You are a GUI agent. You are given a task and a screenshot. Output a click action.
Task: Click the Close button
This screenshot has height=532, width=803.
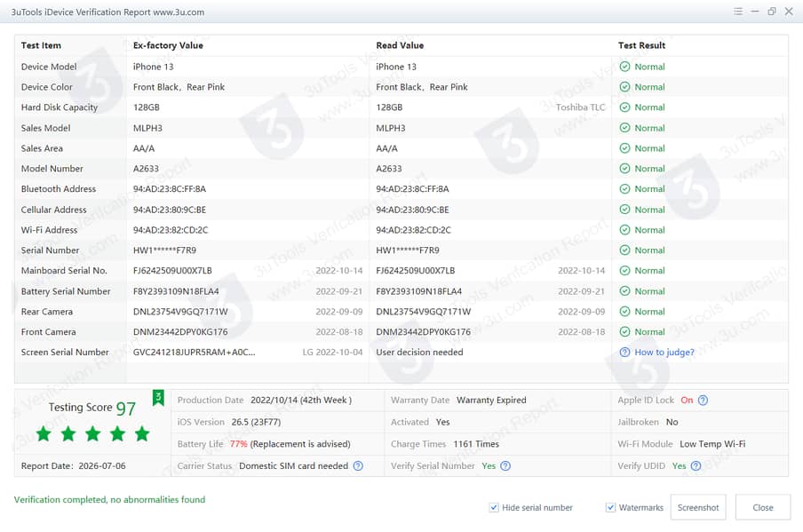(763, 507)
